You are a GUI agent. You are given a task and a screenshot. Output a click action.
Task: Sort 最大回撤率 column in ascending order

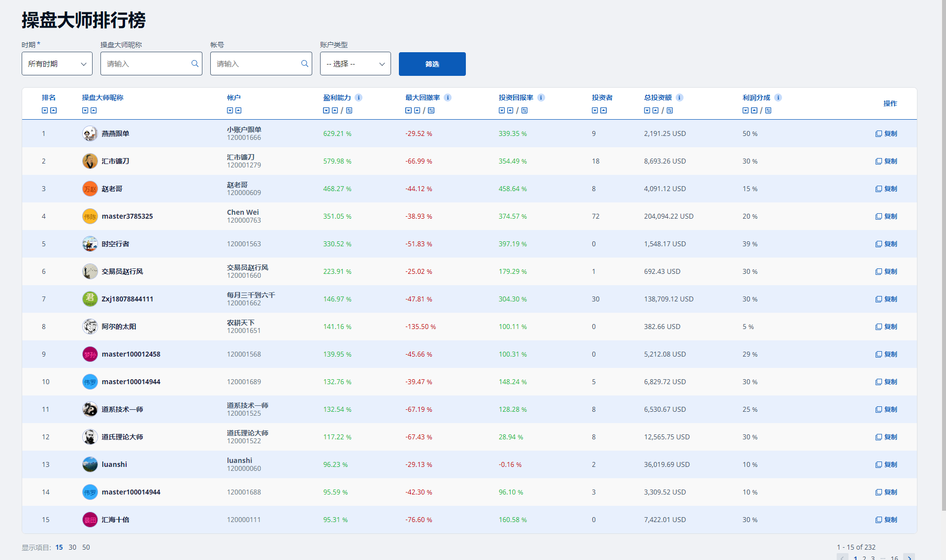(x=418, y=110)
